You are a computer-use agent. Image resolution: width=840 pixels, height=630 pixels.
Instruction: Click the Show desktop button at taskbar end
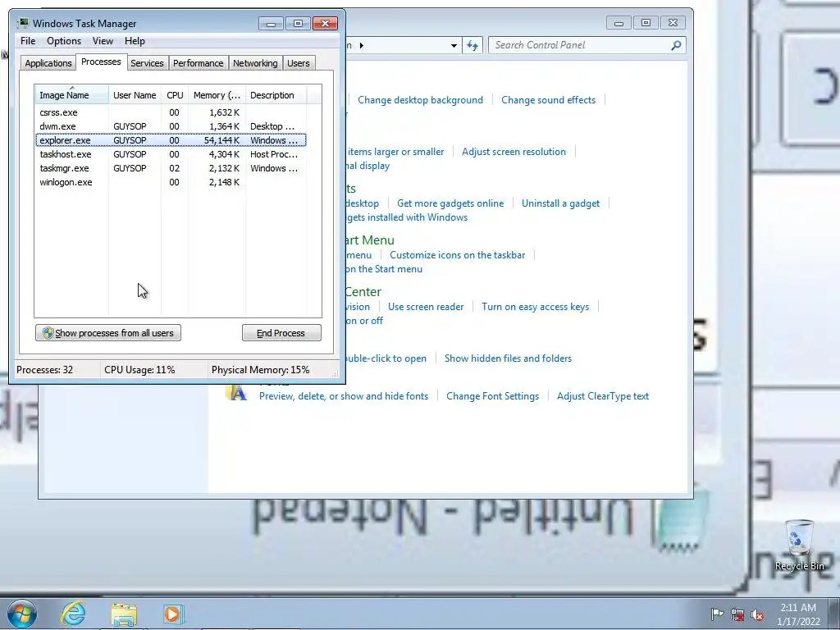(x=834, y=614)
